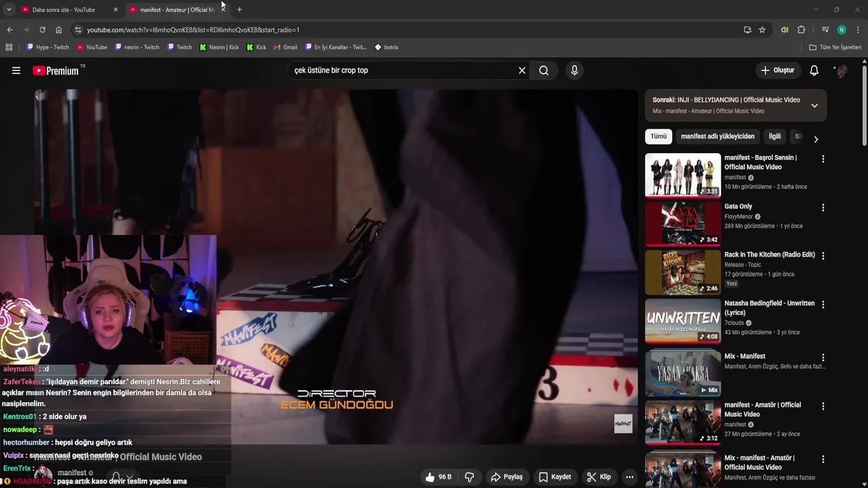The image size is (868, 488).
Task: Start voice search with microphone
Action: coord(574,70)
